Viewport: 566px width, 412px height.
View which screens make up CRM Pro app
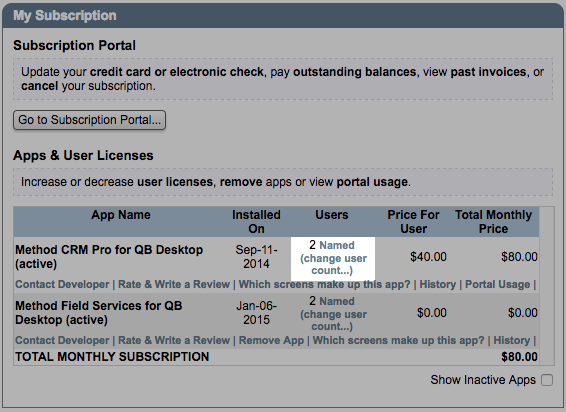point(325,284)
